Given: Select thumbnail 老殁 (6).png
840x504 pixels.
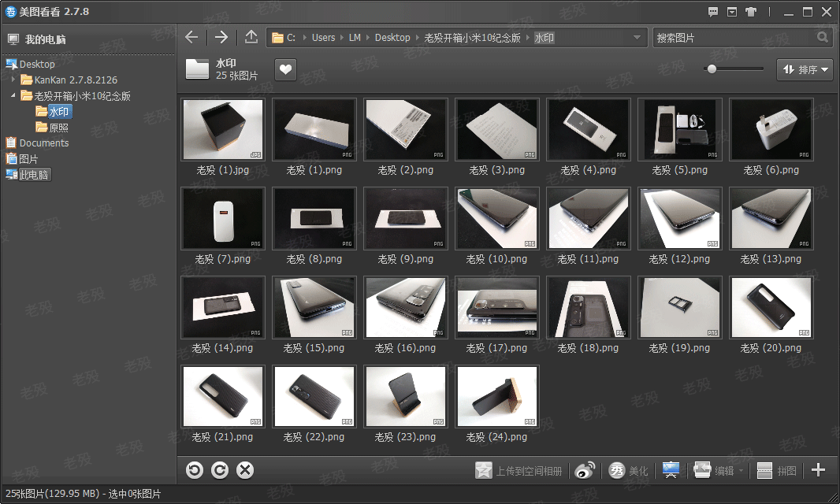Looking at the screenshot, I should (x=771, y=129).
